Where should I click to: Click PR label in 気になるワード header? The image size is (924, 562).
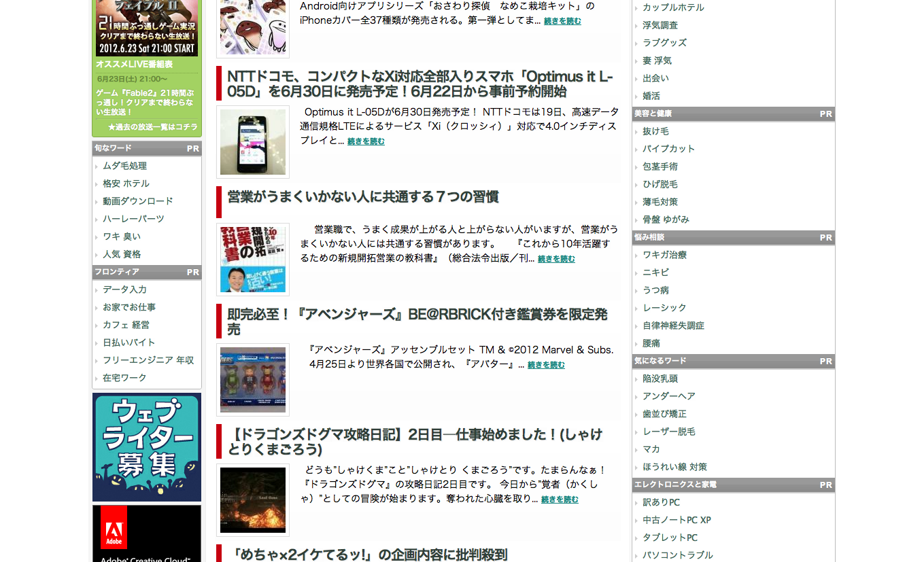click(x=826, y=361)
